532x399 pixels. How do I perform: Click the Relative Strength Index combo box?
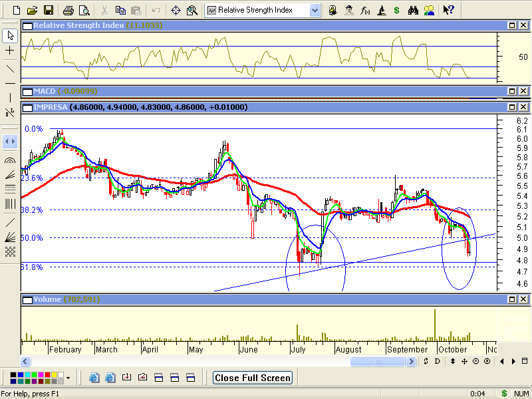pyautogui.click(x=262, y=11)
